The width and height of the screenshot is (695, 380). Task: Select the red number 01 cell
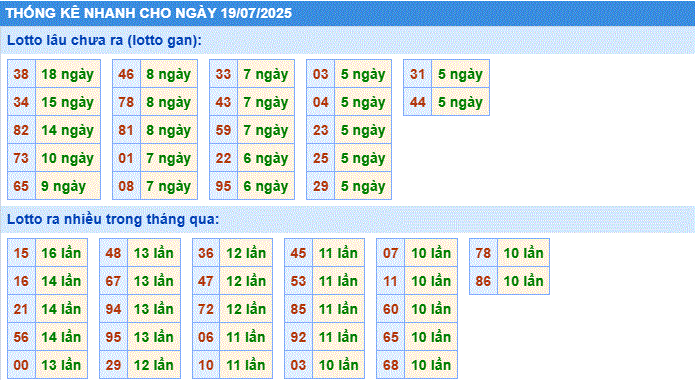coord(126,158)
